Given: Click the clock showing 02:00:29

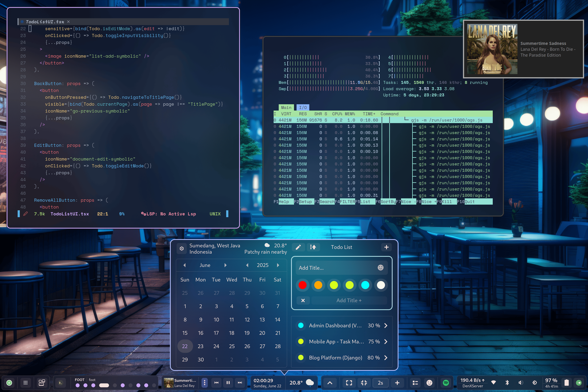Looking at the screenshot, I should 263,380.
